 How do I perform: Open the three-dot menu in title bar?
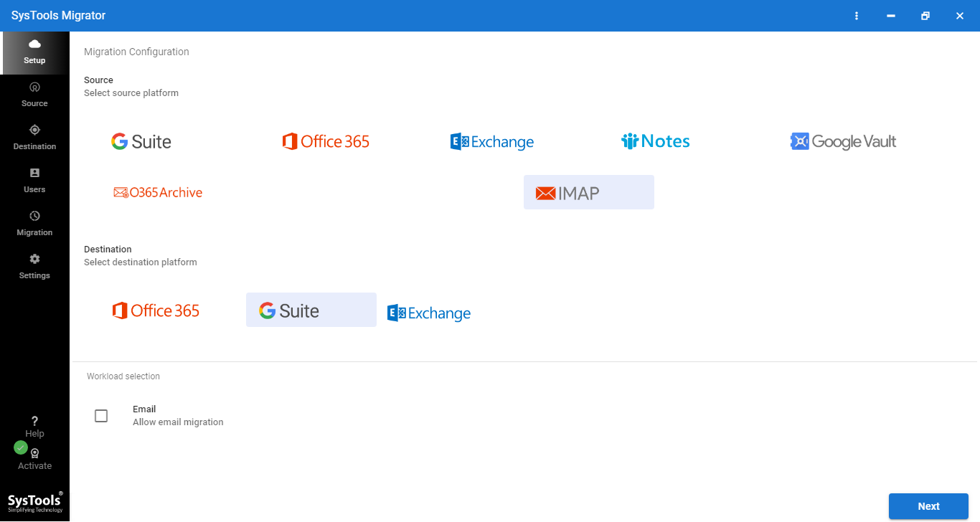tap(857, 16)
